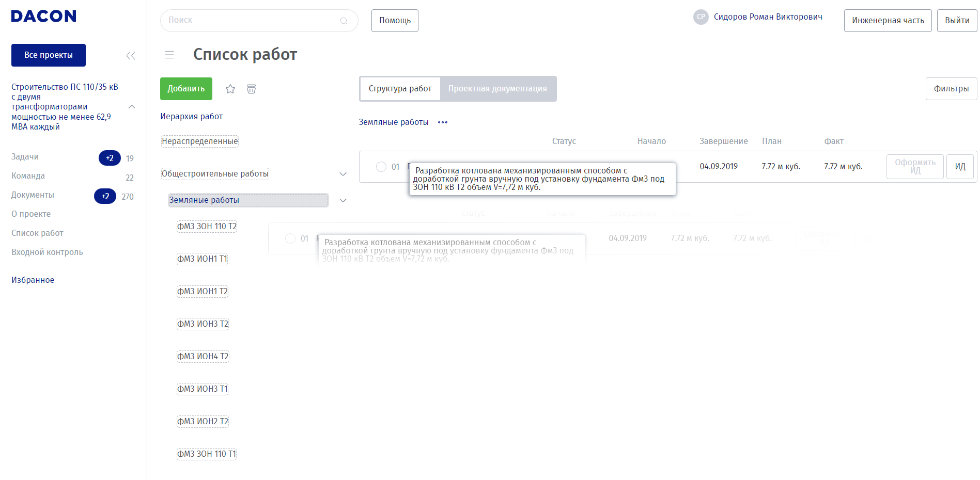Click the search magnifier icon
This screenshot has width=980, height=480.
(x=344, y=21)
